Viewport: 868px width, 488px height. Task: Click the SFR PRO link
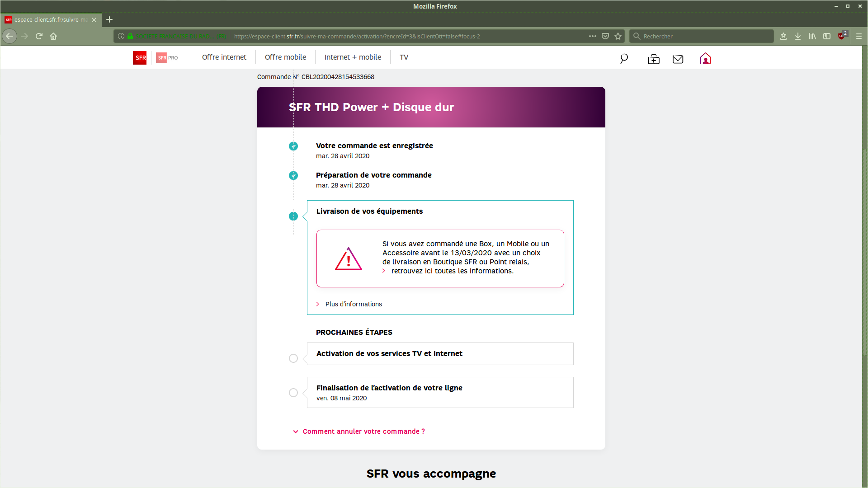[x=167, y=58]
